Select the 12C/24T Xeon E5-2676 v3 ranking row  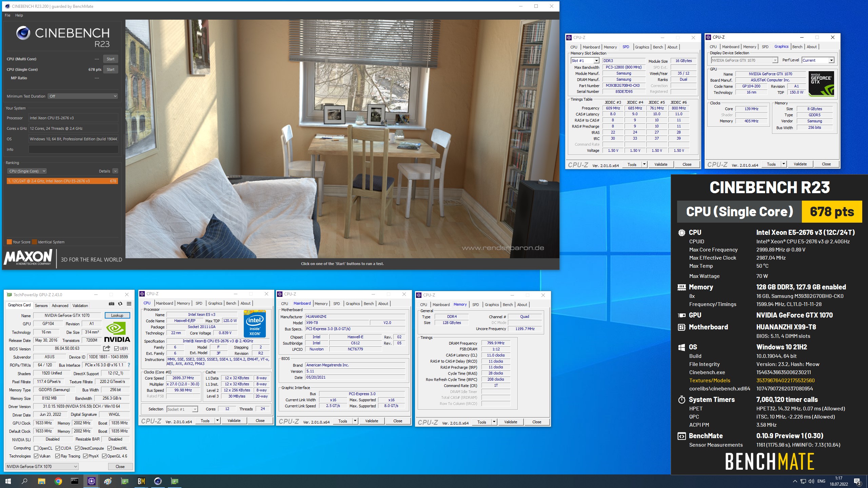[x=62, y=181]
